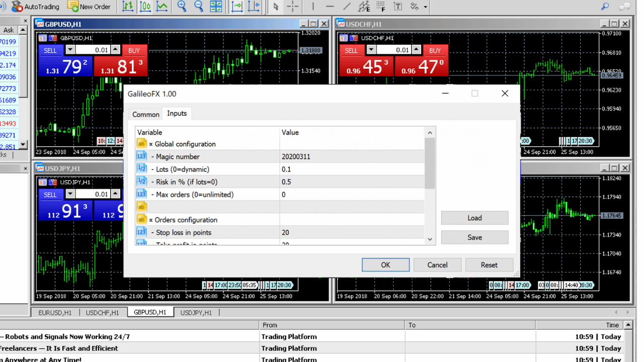Open the arrows objects dropdown in toolbar

click(426, 7)
